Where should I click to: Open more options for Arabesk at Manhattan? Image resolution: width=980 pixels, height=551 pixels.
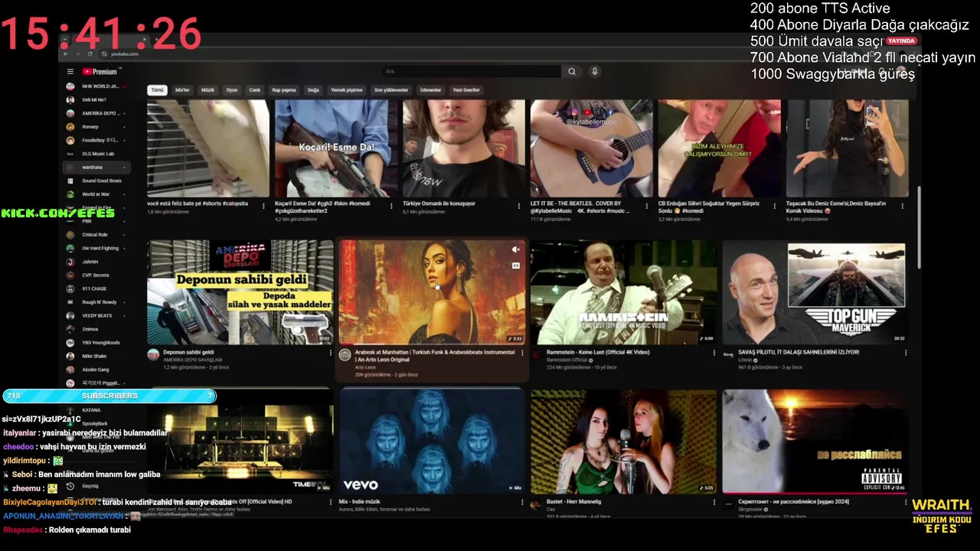[x=523, y=353]
